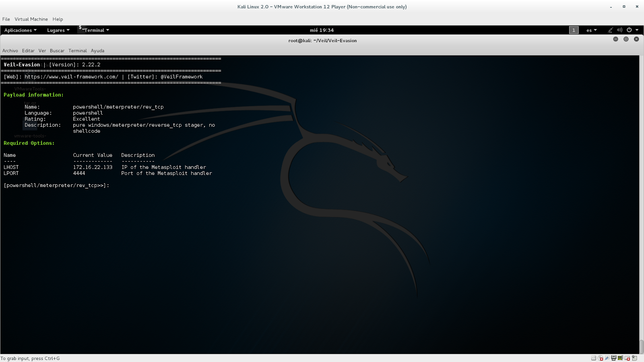Screen dimensions: 644x362
Task: Click the 'mié 19:34' clock in the top panel
Action: click(322, 30)
